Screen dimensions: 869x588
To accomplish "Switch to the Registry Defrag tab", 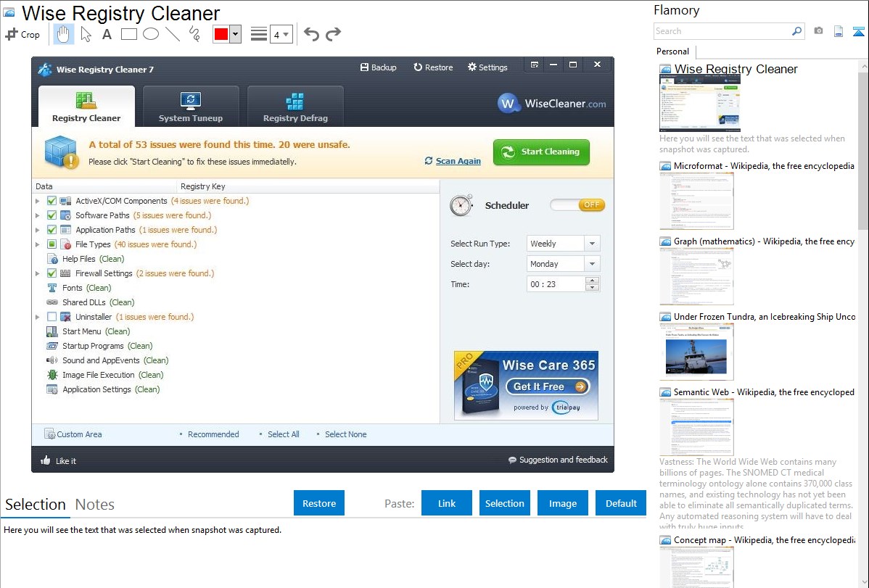I will click(x=295, y=107).
